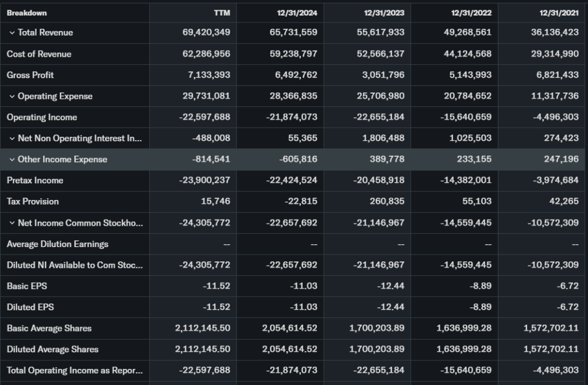Screen dimensions: 588x385
Task: Select the Pretax Income row label
Action: point(35,180)
